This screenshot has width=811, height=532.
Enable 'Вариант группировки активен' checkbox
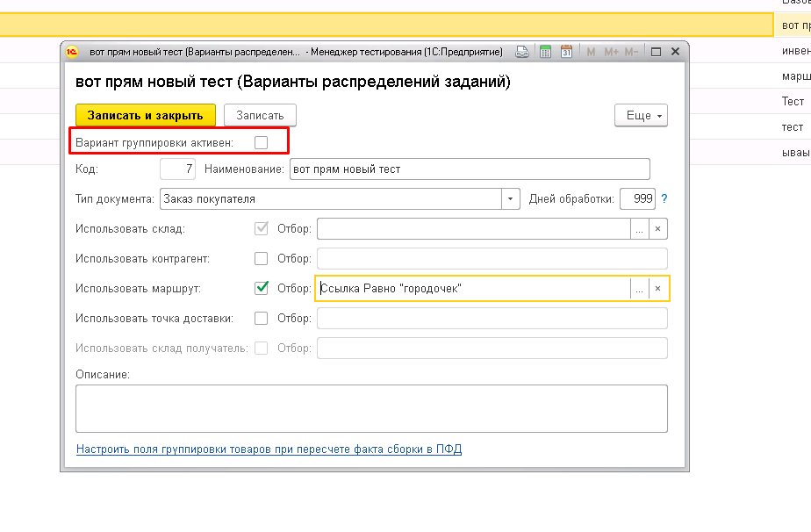pyautogui.click(x=262, y=142)
